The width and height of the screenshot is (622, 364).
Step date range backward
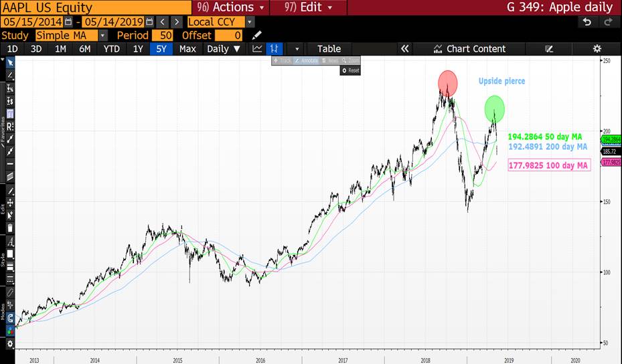tap(162, 22)
